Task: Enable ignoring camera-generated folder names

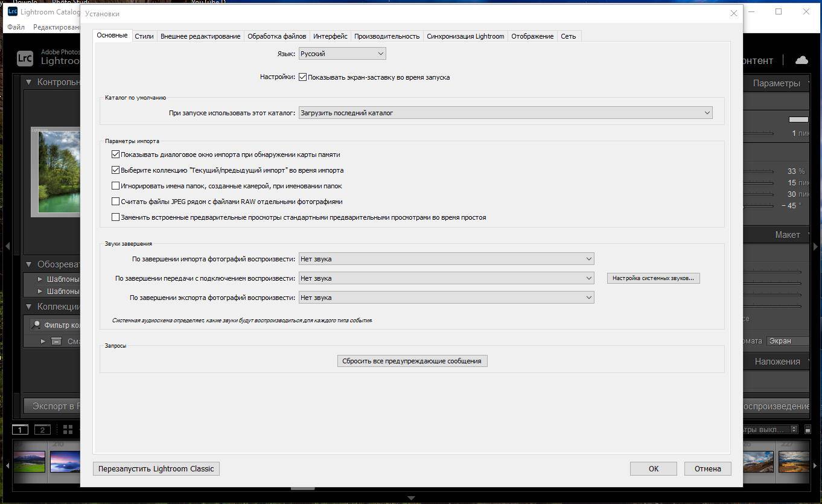Action: (x=116, y=186)
